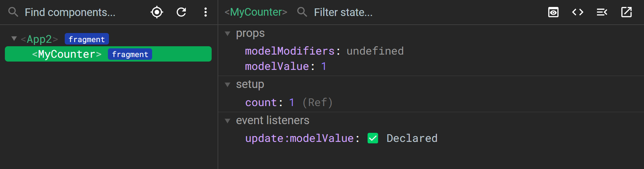Screen dimensions: 644x169
Task: Click the magnifier icon beside Filter state
Action: click(x=302, y=12)
